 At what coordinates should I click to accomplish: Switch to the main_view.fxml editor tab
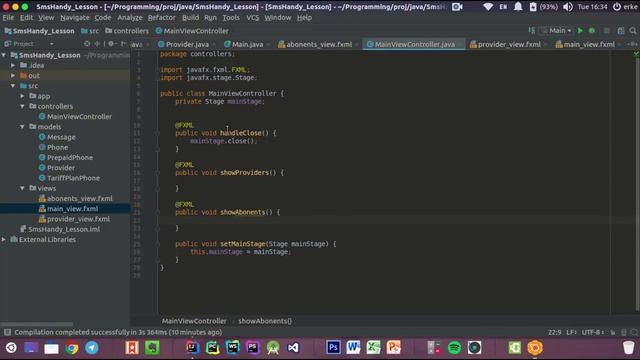point(589,44)
